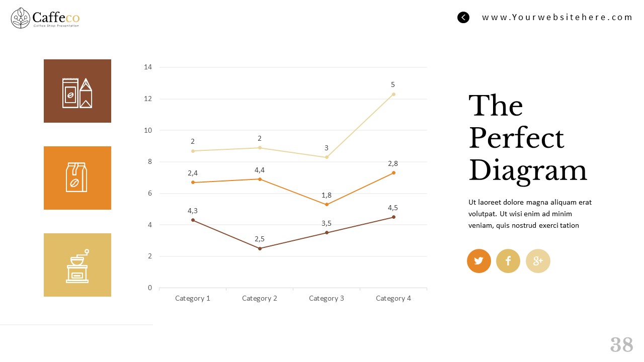Click the Caffeco coffee plant logo icon
This screenshot has width=644, height=362.
point(20,18)
